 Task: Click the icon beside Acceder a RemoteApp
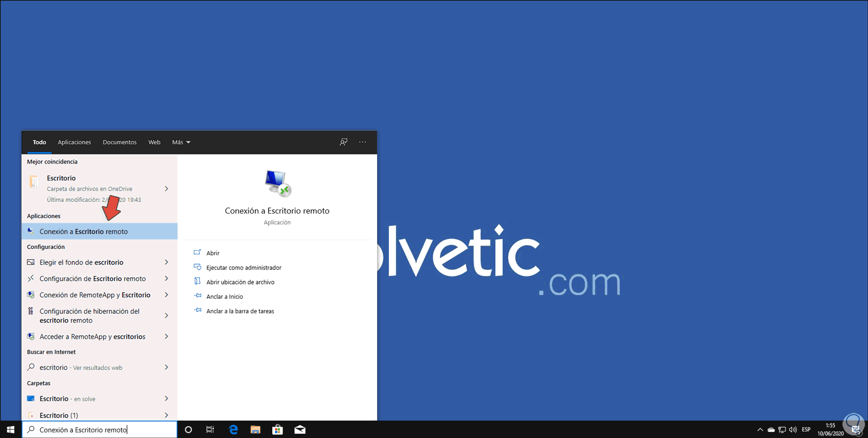31,337
